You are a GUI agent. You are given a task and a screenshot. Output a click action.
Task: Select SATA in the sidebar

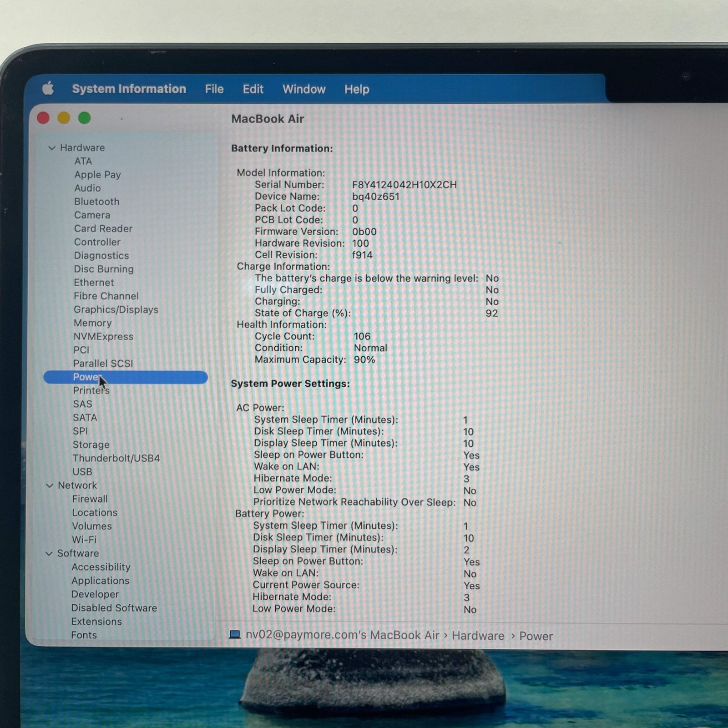coord(85,418)
